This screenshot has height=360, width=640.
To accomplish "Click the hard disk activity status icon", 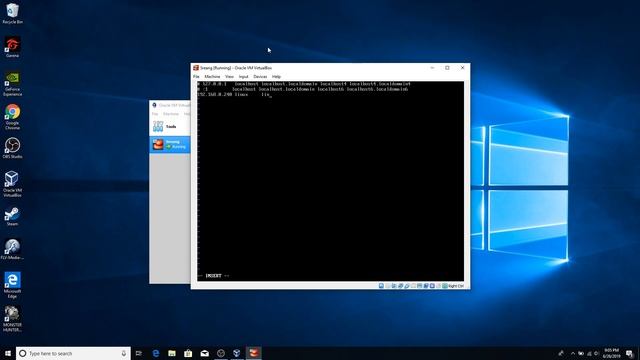I will click(381, 286).
